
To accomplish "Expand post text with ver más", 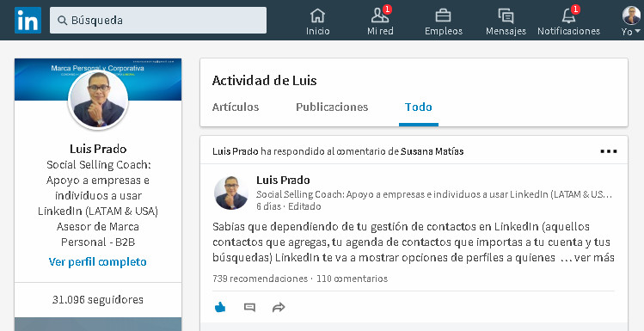I will tap(594, 257).
